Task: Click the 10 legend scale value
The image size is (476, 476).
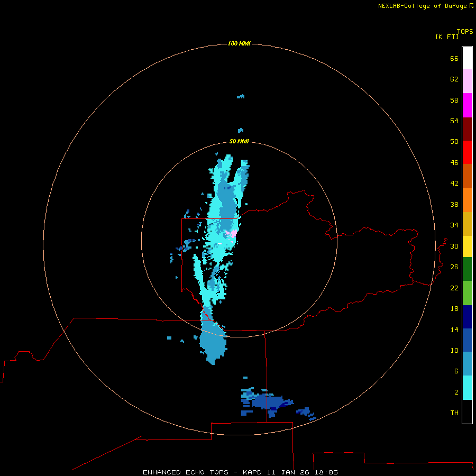Action: [454, 350]
